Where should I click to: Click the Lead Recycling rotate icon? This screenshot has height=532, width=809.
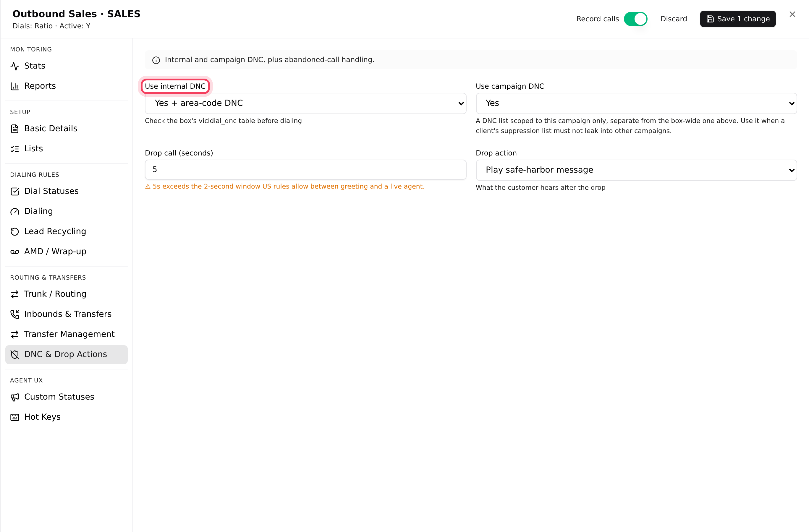click(x=14, y=231)
